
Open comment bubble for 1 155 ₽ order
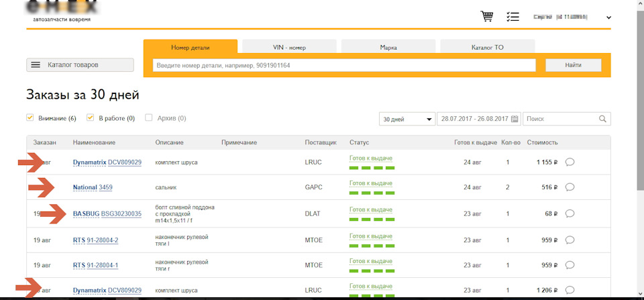click(x=570, y=162)
